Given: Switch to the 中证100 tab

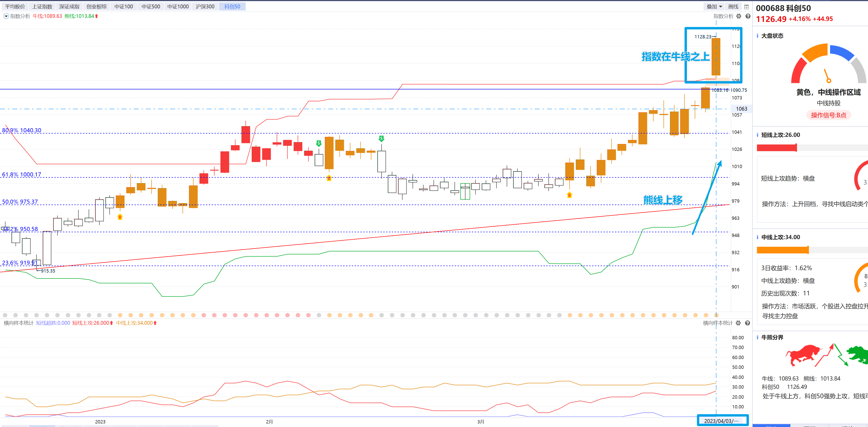Looking at the screenshot, I should click(123, 6).
